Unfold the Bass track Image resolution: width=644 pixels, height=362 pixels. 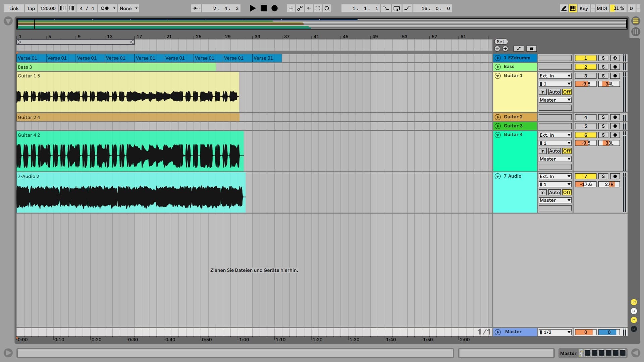pos(498,67)
